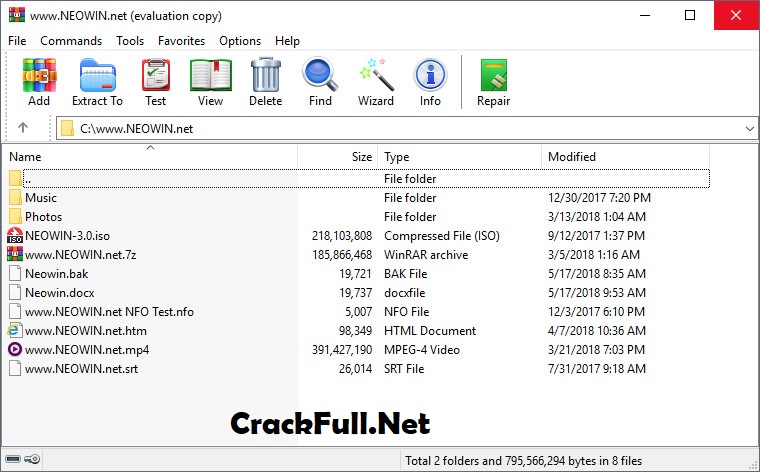The image size is (760, 472).
Task: Click the 'MPEG-4 Video' type cell
Action: click(422, 349)
